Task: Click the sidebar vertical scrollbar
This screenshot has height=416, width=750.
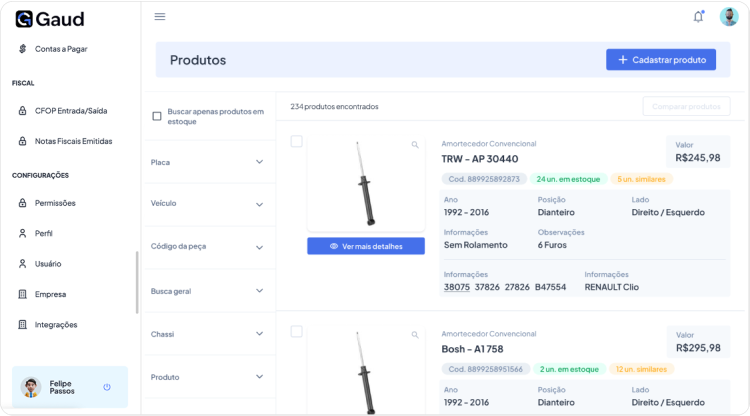Action: click(x=137, y=282)
